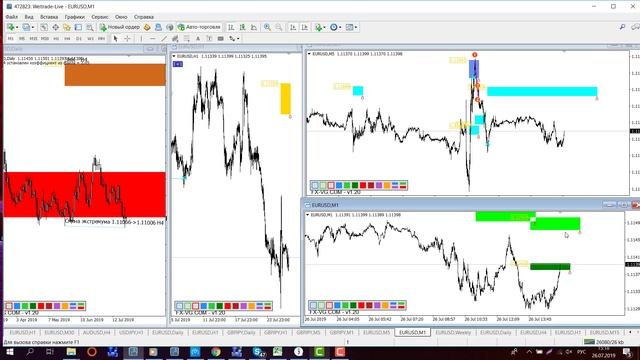This screenshot has height=360, width=640.
Task: Toggle the M5 timeframe button
Action: tap(22, 38)
